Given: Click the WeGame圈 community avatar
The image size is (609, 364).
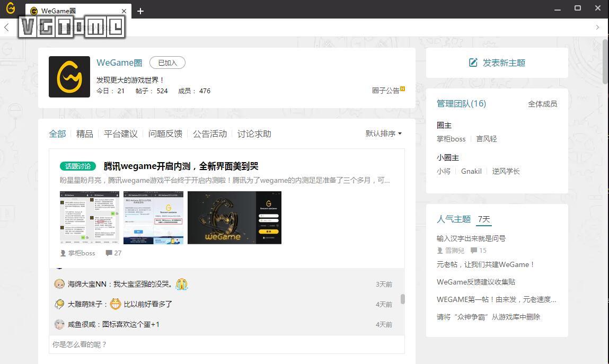Looking at the screenshot, I should (69, 76).
